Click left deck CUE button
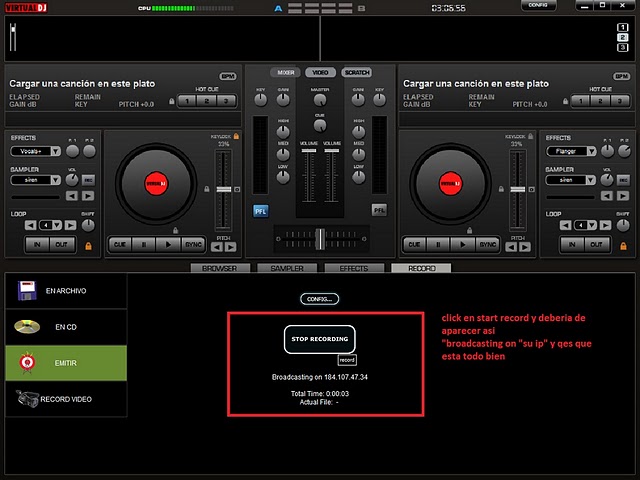The width and height of the screenshot is (640, 480). (x=120, y=244)
